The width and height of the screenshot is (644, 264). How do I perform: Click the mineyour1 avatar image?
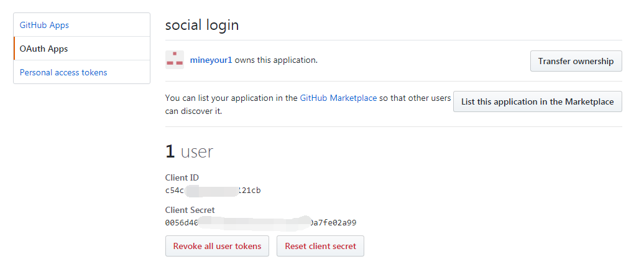(x=175, y=60)
